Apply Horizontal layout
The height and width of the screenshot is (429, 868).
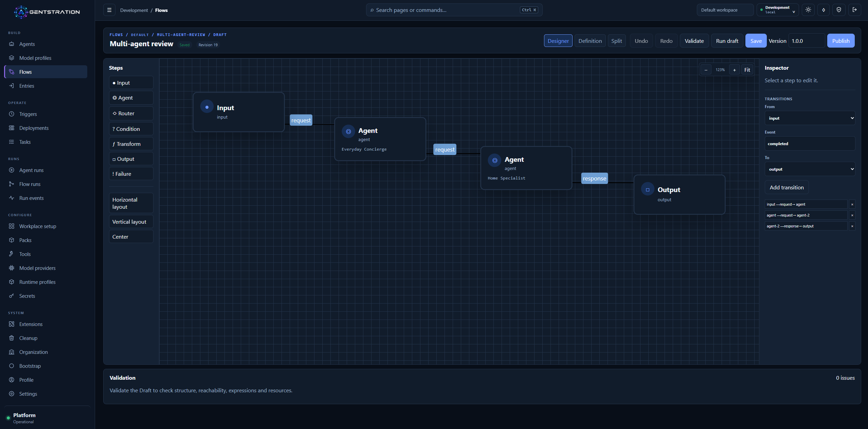(131, 203)
